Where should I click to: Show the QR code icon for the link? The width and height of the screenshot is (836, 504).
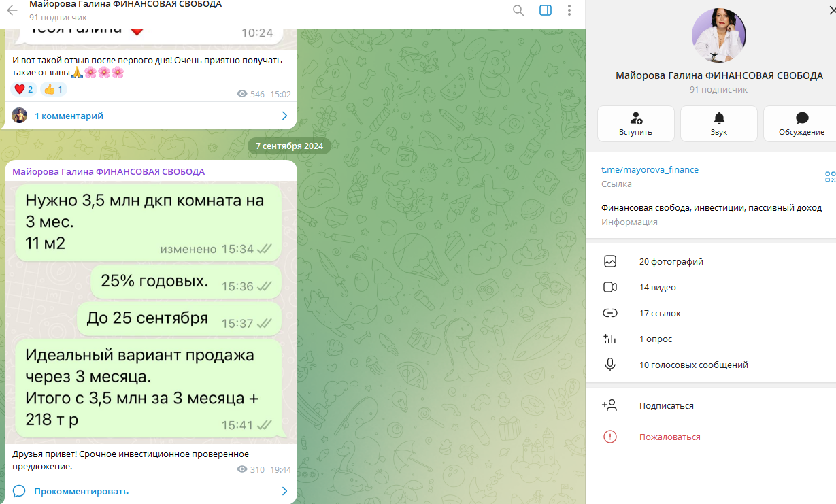pos(830,177)
